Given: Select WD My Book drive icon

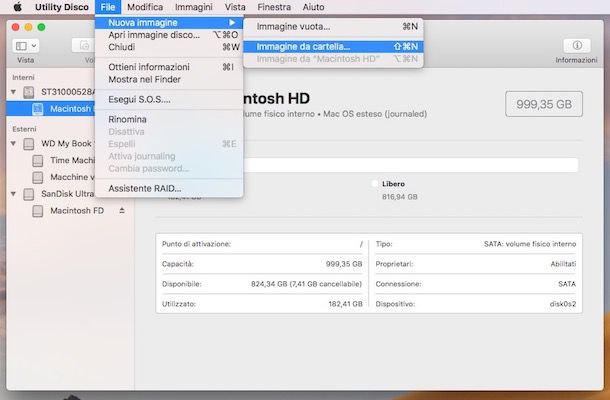Looking at the screenshot, I should (x=28, y=144).
